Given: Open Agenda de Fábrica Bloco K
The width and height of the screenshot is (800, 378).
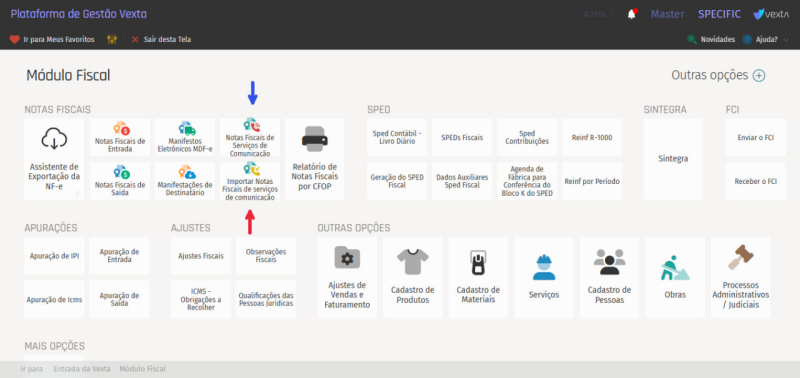Looking at the screenshot, I should click(x=527, y=181).
